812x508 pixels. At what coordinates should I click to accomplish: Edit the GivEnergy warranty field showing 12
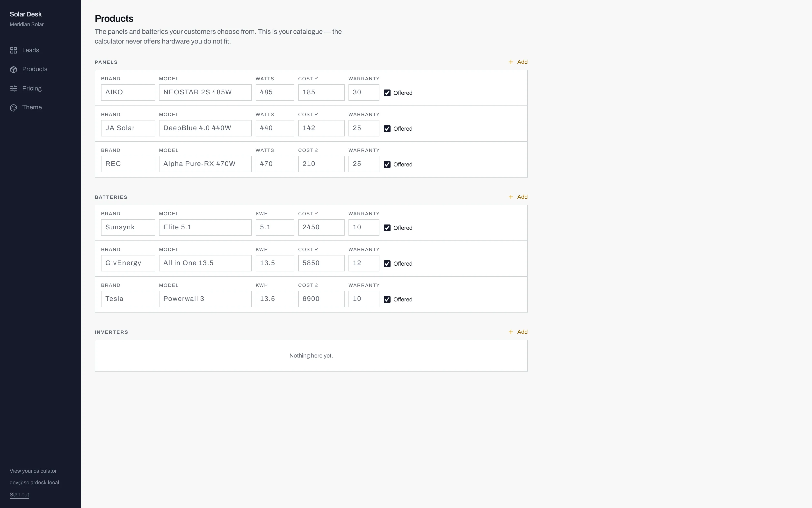point(364,263)
